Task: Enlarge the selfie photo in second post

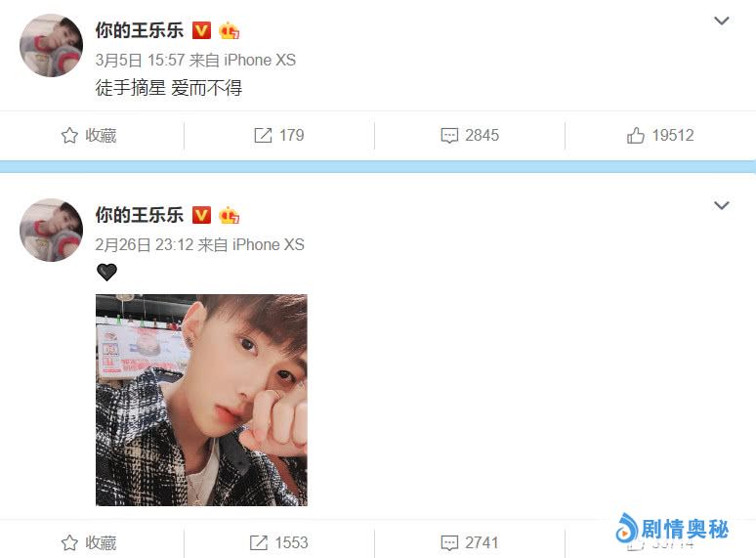Action: tap(201, 401)
